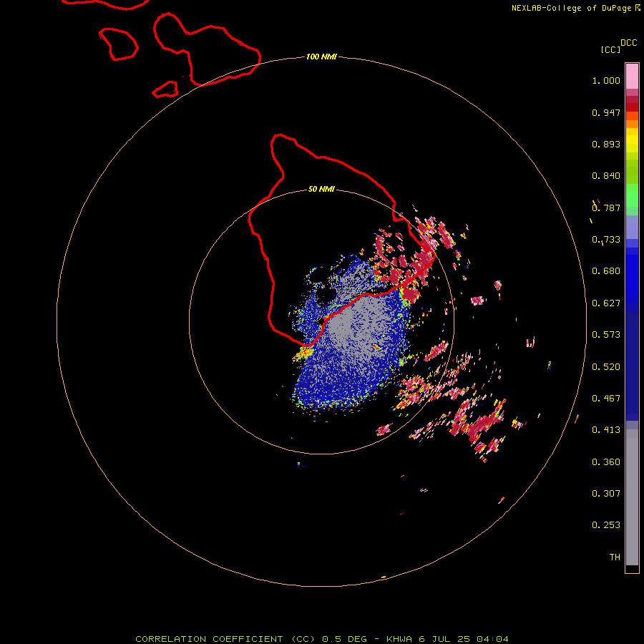Select the 0.520 scale value
644x644 pixels.
point(606,367)
